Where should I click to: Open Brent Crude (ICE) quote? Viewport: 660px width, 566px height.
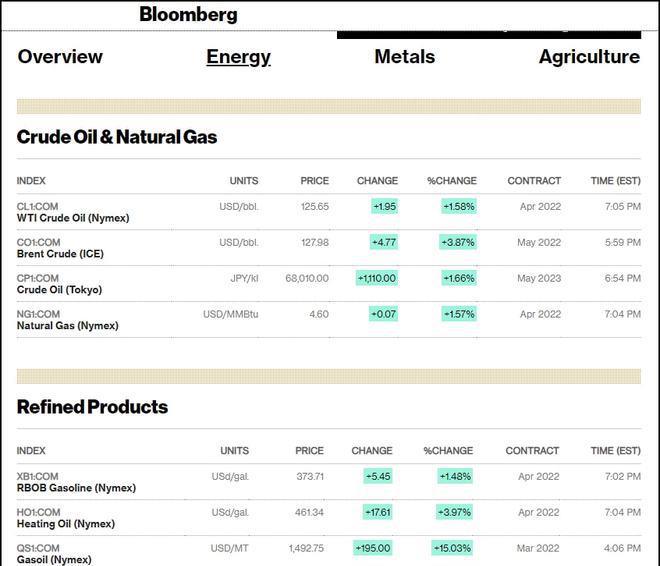pos(60,254)
